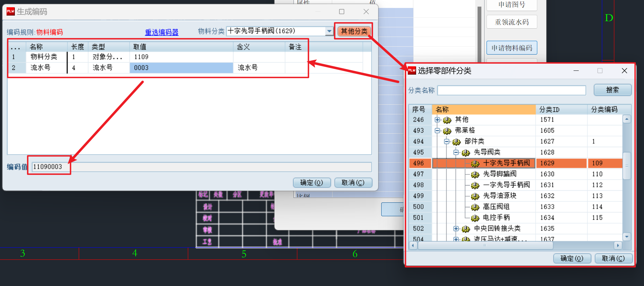Click classification code cell 115

coord(605,218)
